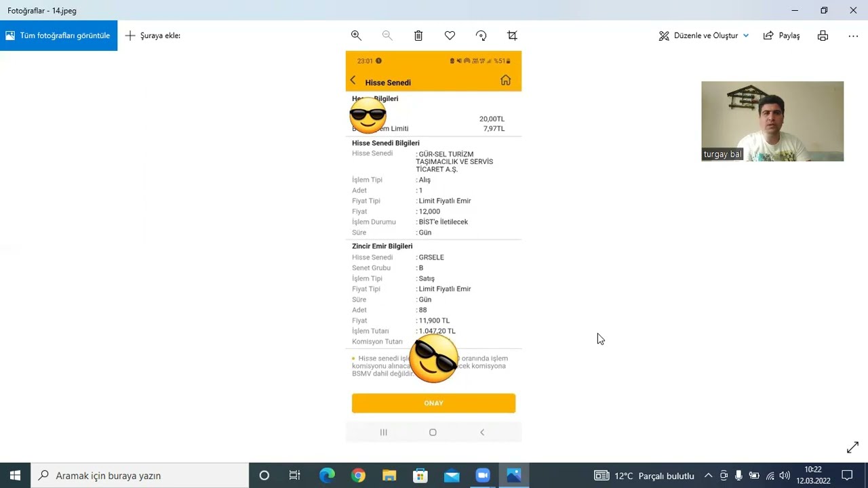Viewport: 868px width, 488px height.
Task: Open Microsoft Store from taskbar
Action: click(420, 475)
